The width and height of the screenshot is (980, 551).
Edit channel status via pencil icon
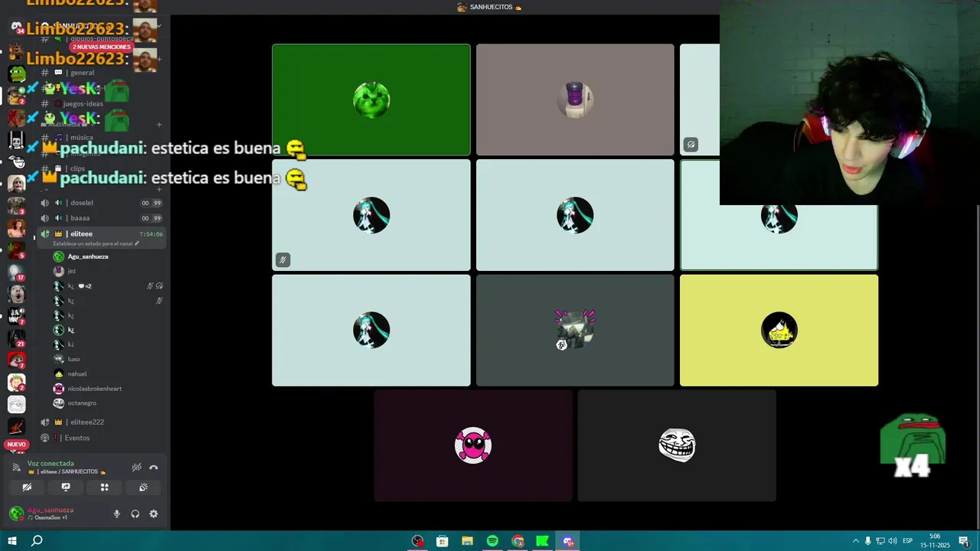coord(137,243)
